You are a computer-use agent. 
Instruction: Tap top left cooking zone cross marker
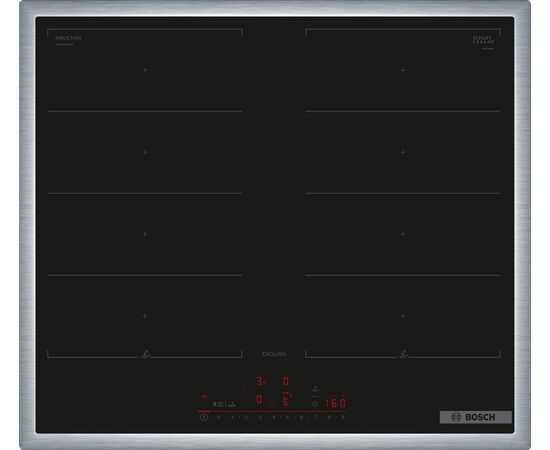145,70
